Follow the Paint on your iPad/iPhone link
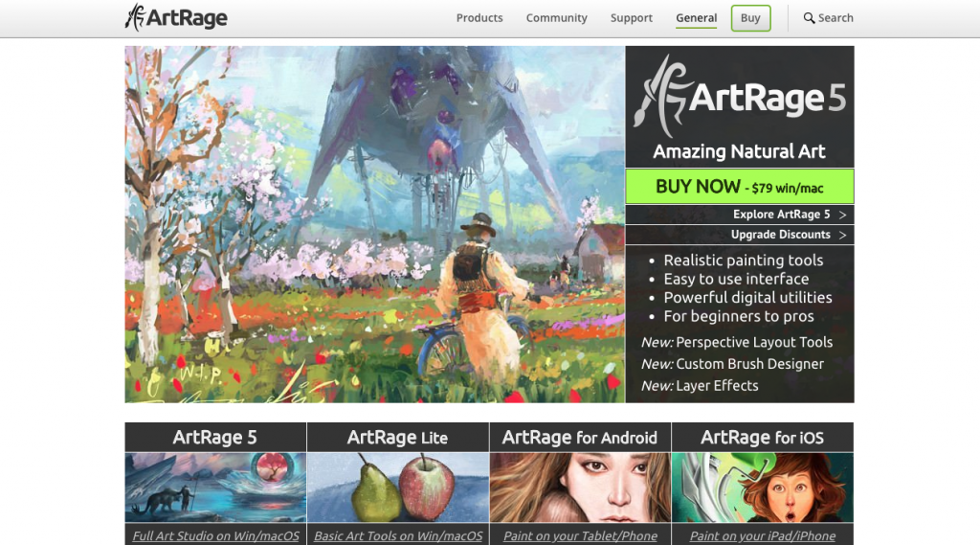980x545 pixels. tap(763, 536)
